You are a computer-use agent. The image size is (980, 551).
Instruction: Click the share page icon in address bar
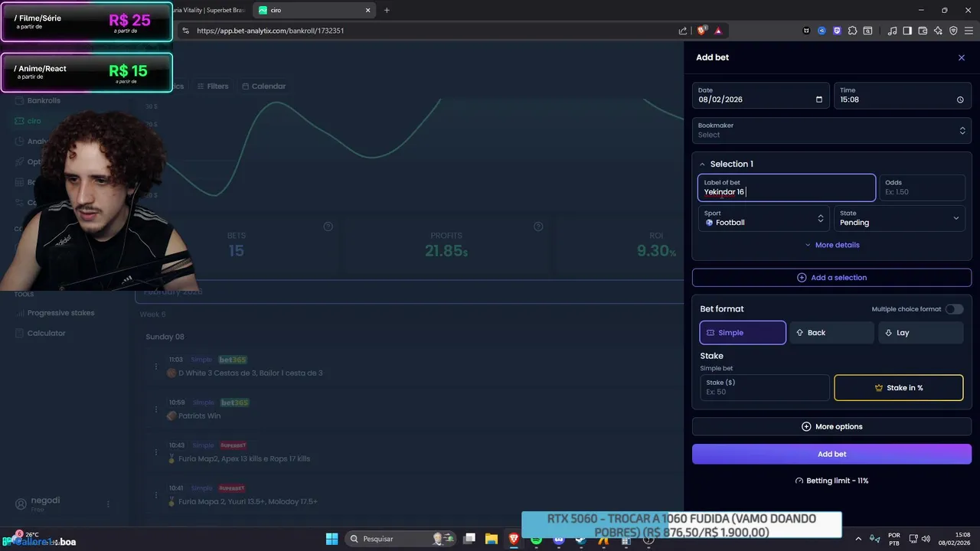point(682,31)
